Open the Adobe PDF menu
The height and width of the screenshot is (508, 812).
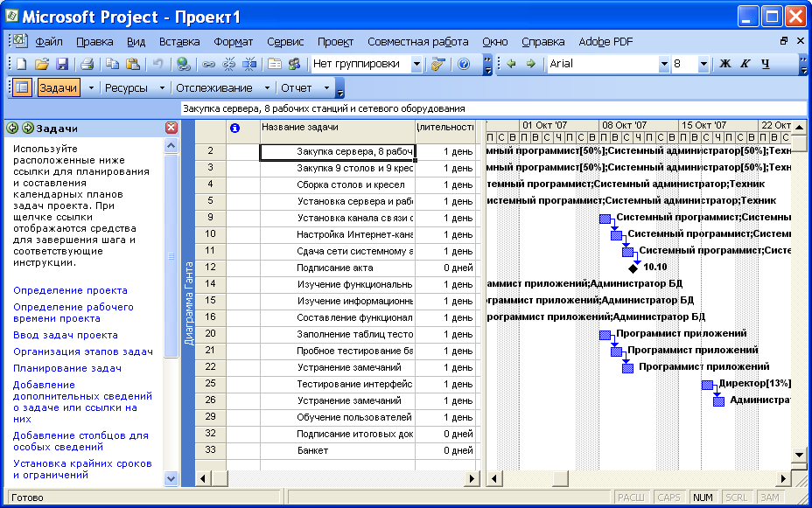(x=605, y=41)
